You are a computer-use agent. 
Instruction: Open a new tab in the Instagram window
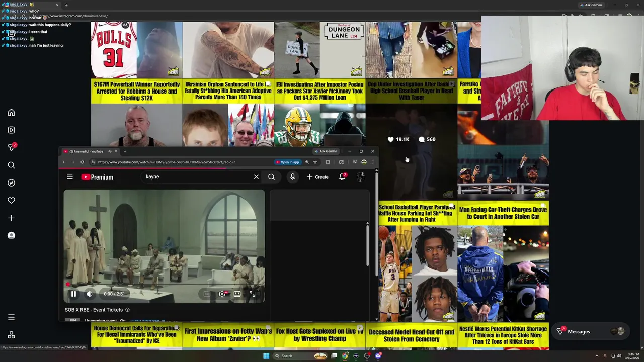click(x=66, y=5)
